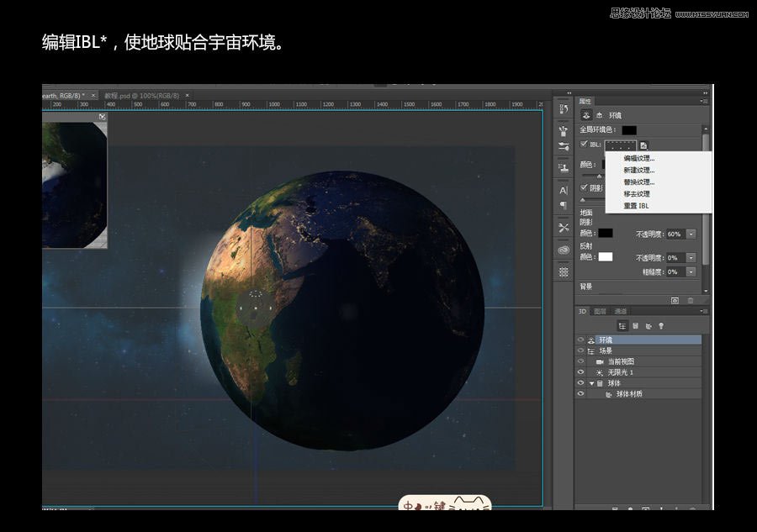Screen dimensions: 757x532
Task: Switch to the earth, RGB/8 document tab
Action: pyautogui.click(x=63, y=96)
